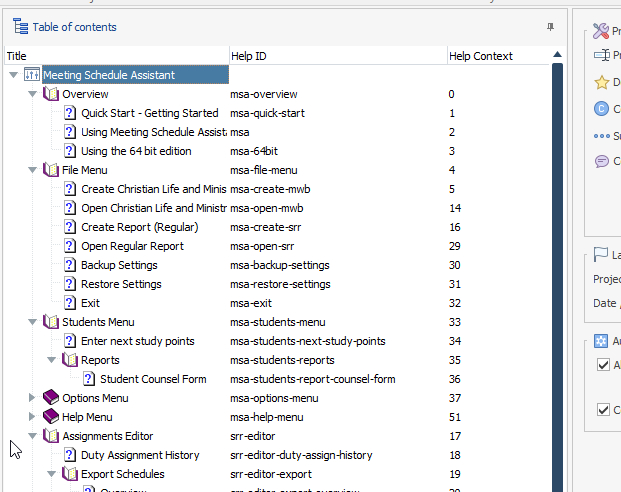621x492 pixels.
Task: Select the Using Meeting Schedule Assistant topic
Action: point(154,132)
